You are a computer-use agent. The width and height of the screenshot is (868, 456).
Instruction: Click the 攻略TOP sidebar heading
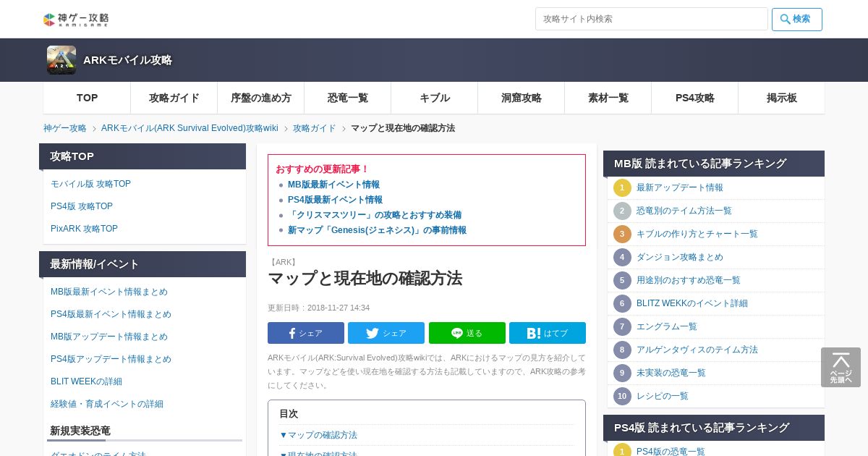pyautogui.click(x=142, y=156)
